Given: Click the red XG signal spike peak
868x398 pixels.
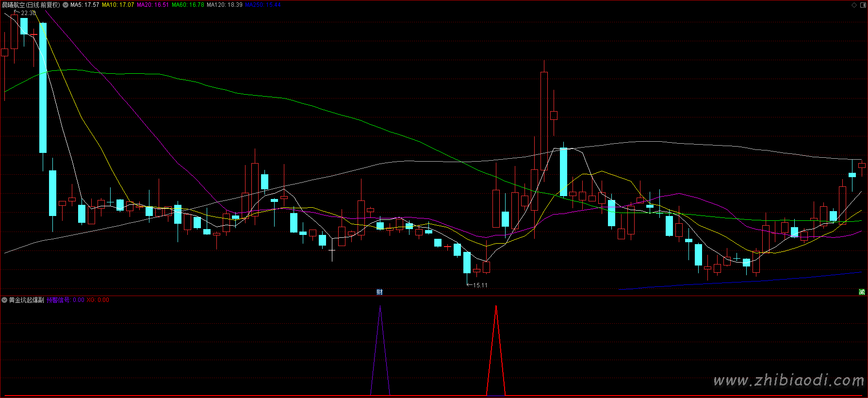Looking at the screenshot, I should tap(496, 306).
